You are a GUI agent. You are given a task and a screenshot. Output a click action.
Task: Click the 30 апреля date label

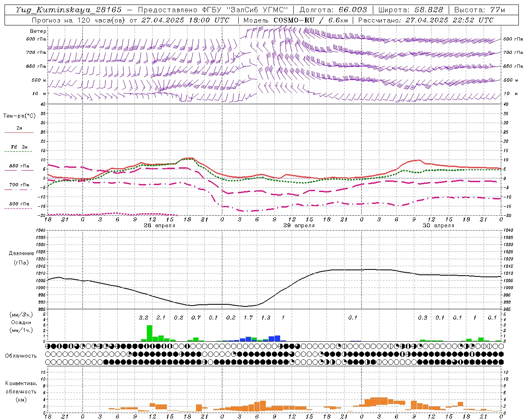[438, 226]
